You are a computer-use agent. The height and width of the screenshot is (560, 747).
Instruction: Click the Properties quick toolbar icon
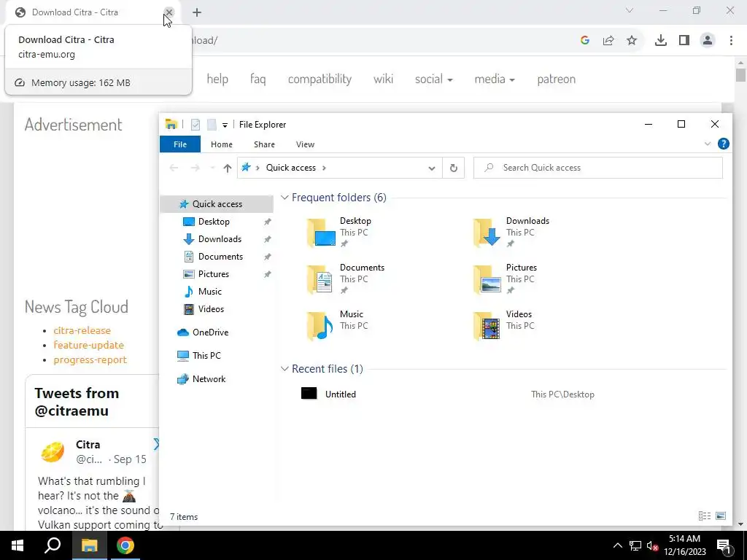coord(196,125)
